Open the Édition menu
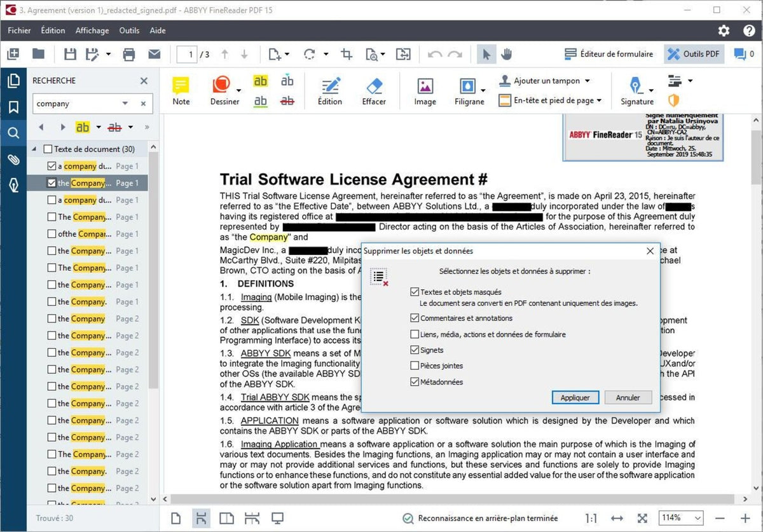Image resolution: width=763 pixels, height=532 pixels. tap(53, 31)
